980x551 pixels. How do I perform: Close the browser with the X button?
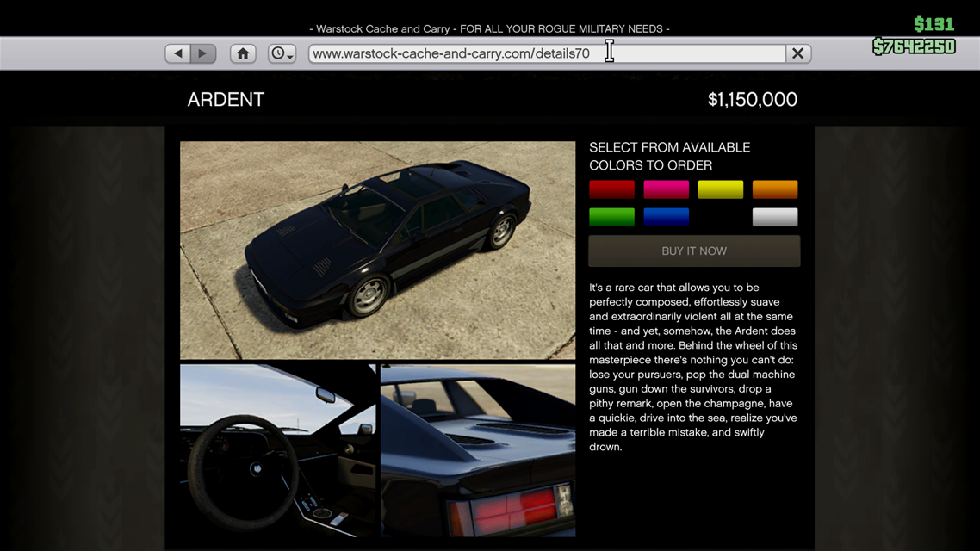(798, 53)
